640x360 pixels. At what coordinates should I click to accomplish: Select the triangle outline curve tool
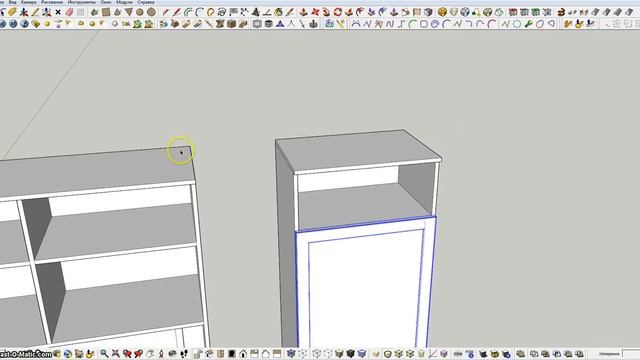point(551,24)
